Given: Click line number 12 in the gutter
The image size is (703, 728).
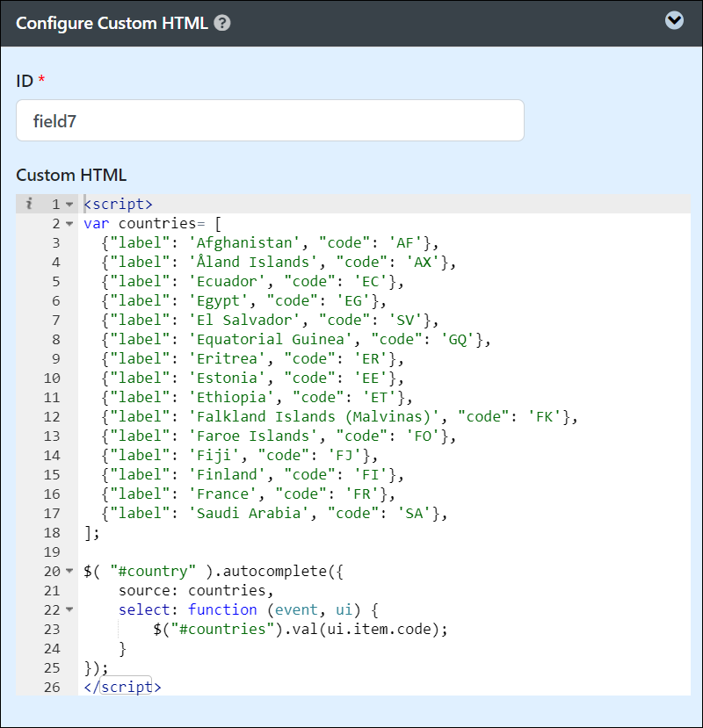Looking at the screenshot, I should (52, 416).
